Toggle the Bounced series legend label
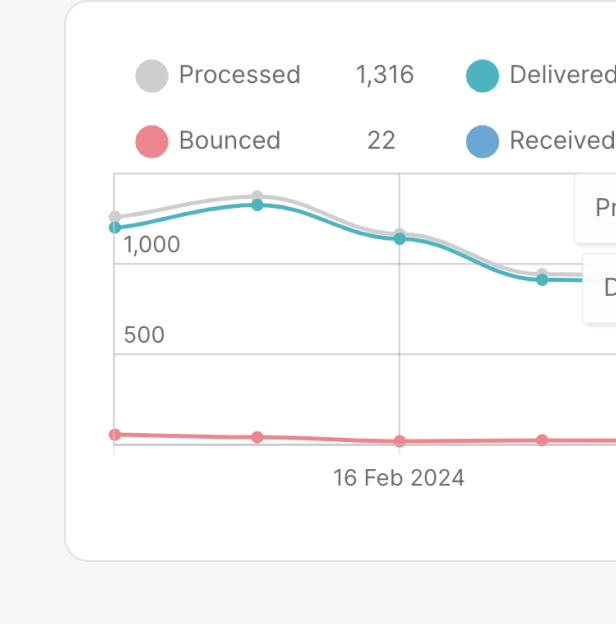 pos(229,141)
